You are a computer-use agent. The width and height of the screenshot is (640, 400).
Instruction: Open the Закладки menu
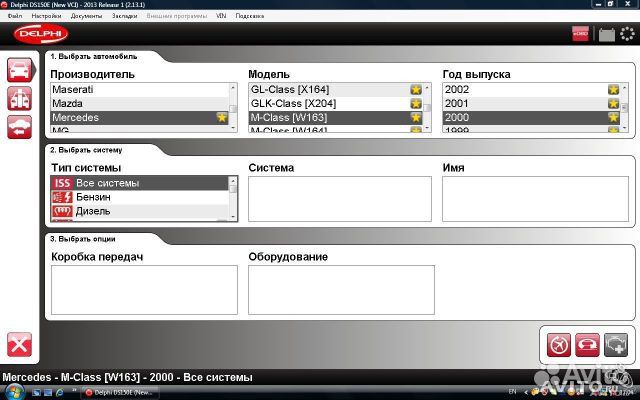[x=124, y=16]
